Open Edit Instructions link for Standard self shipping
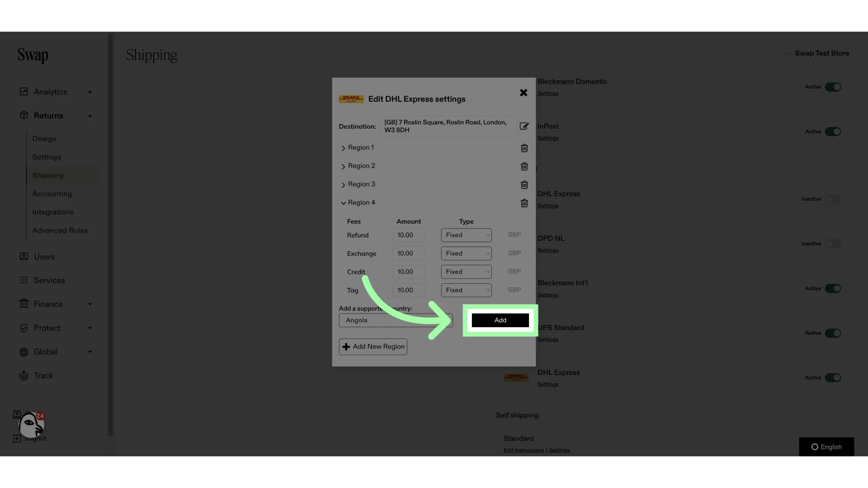The height and width of the screenshot is (488, 868). (524, 450)
